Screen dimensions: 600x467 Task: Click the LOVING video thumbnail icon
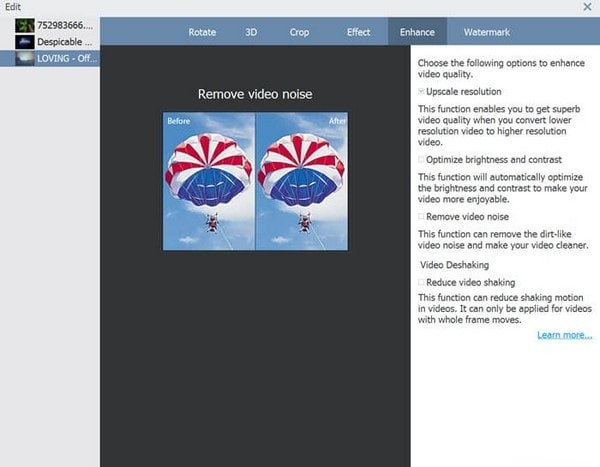[26, 58]
